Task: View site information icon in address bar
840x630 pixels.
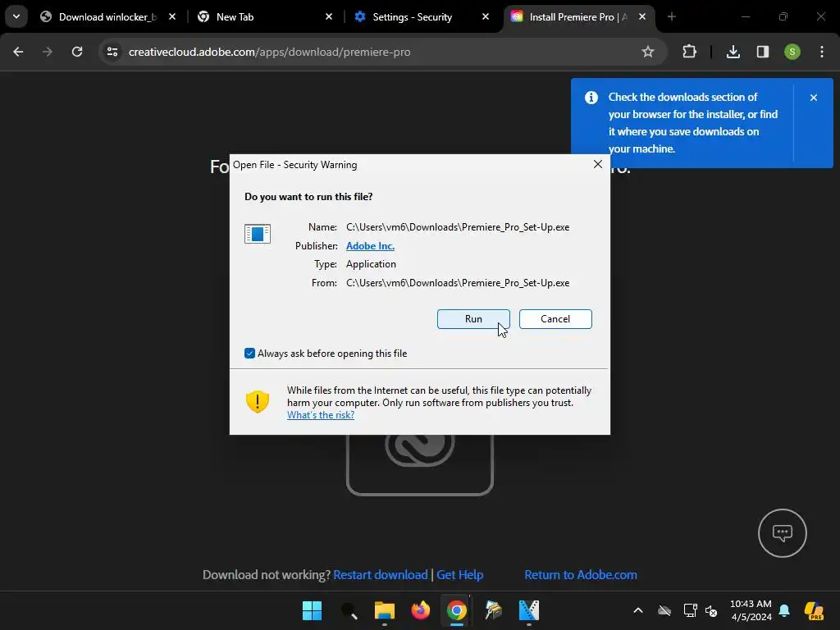Action: pyautogui.click(x=112, y=52)
